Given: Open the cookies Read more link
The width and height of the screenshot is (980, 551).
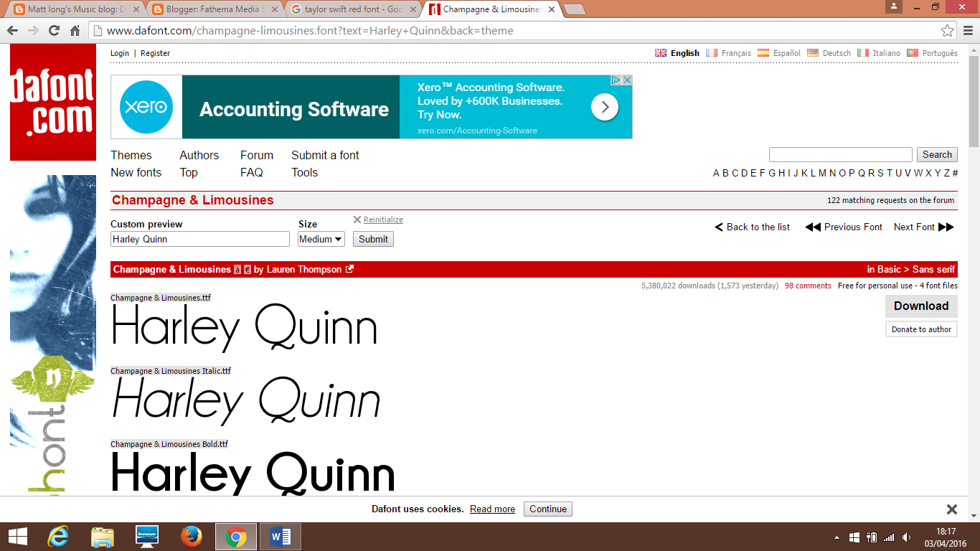Looking at the screenshot, I should [492, 509].
